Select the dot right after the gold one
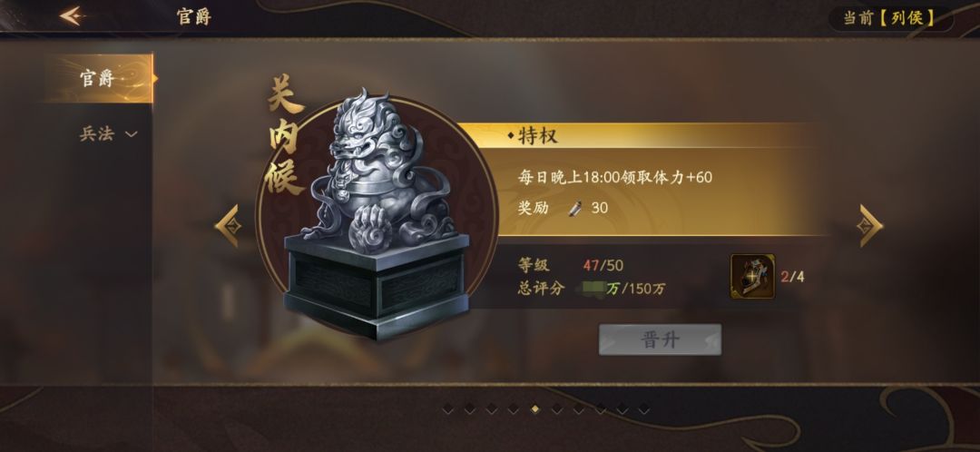 coord(556,410)
